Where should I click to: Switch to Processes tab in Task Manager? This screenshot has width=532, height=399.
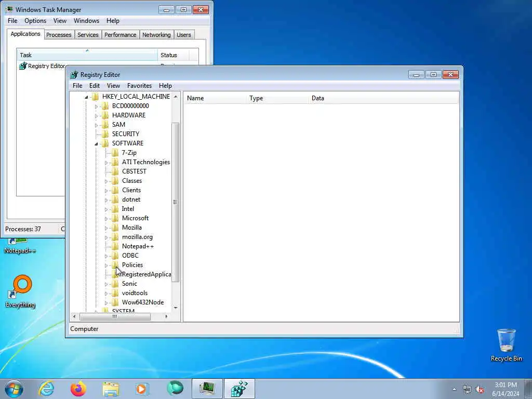[59, 35]
